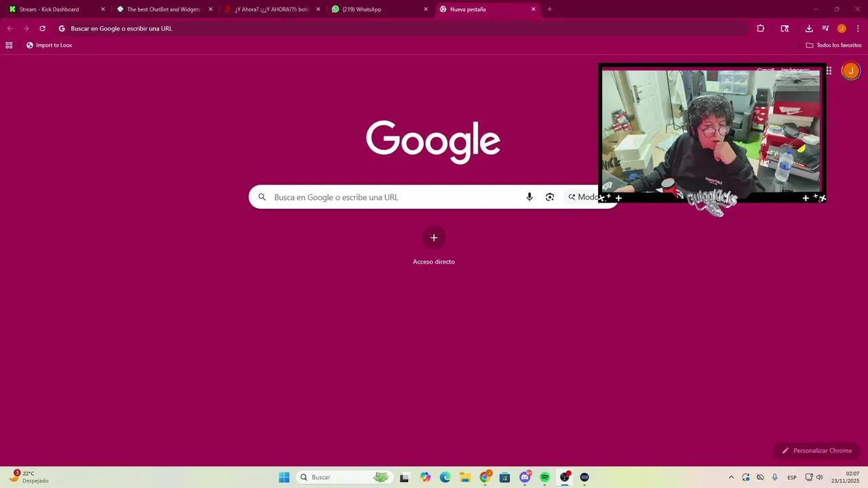Open Task View on taskbar
This screenshot has height=488, width=868.
tap(405, 477)
